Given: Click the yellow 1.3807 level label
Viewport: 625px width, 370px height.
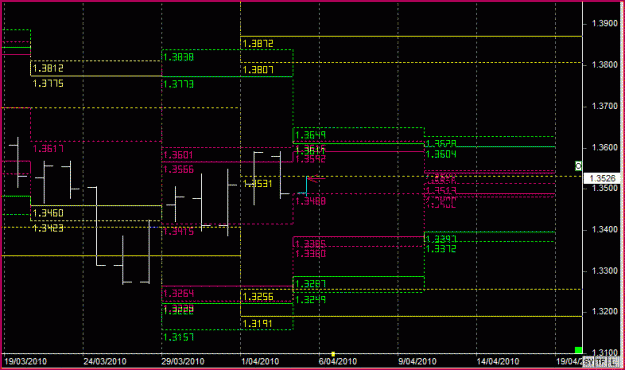Looking at the screenshot, I should click(258, 70).
